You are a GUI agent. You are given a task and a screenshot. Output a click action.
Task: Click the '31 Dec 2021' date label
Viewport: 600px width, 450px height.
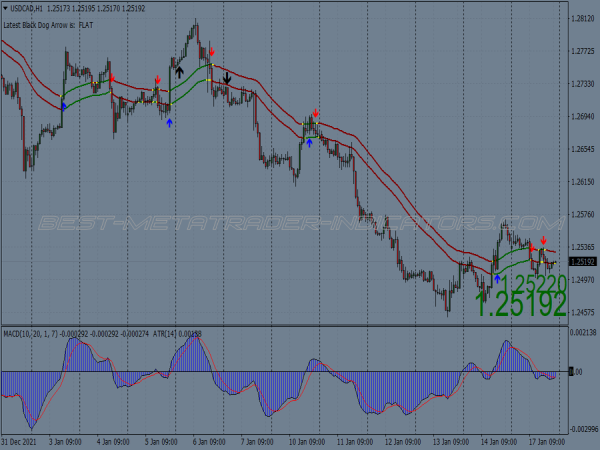[19, 442]
